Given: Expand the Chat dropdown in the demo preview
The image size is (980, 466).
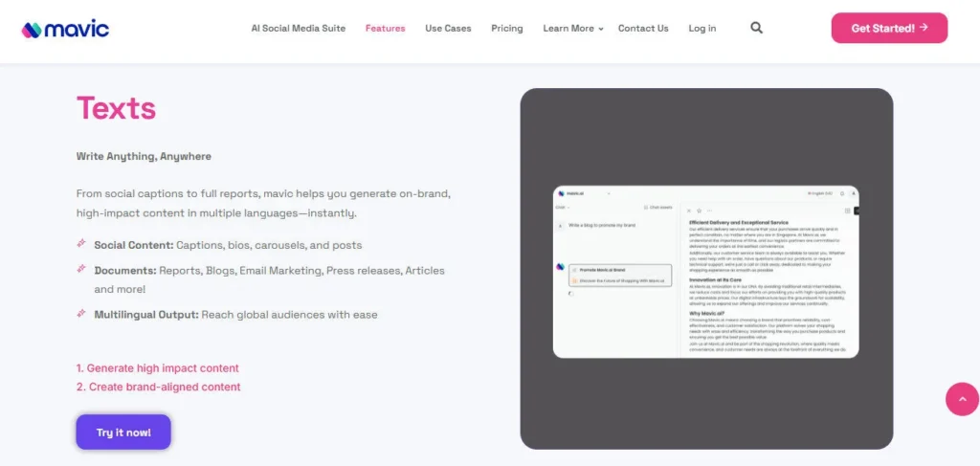Looking at the screenshot, I should click(x=562, y=207).
